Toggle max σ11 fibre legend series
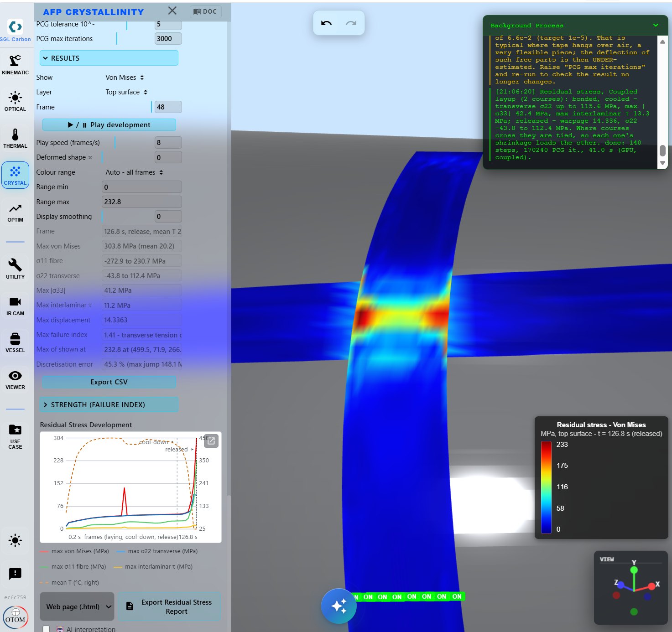Image resolution: width=672 pixels, height=632 pixels. coord(73,567)
